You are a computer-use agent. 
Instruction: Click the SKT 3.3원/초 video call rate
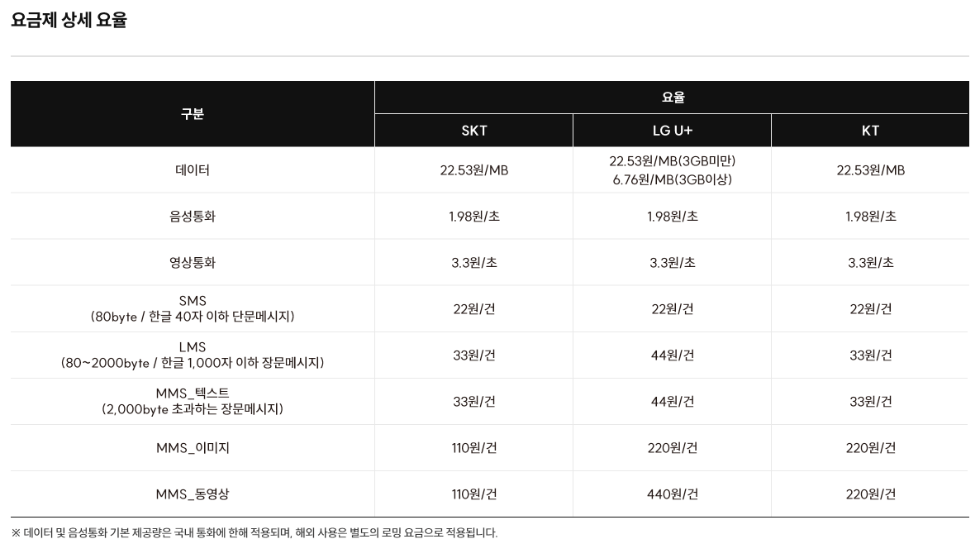(473, 263)
